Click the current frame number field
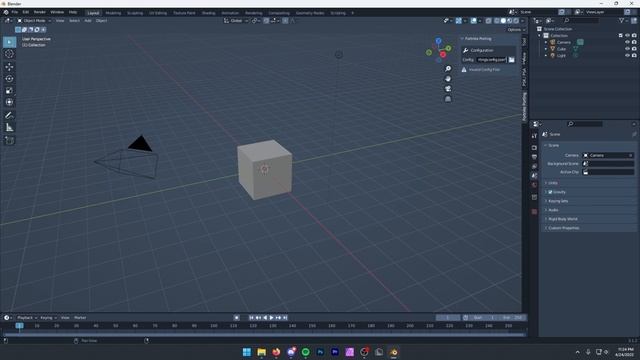 [448, 318]
